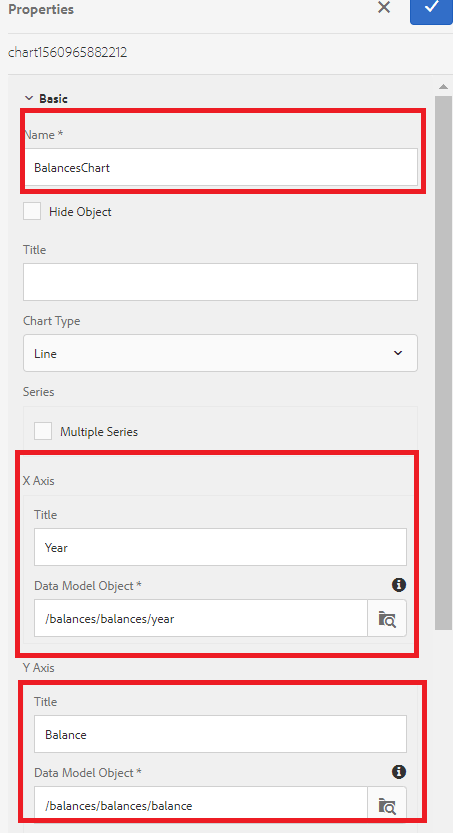Click the Y Axis Title field with Balance
This screenshot has width=453, height=833.
tap(220, 734)
